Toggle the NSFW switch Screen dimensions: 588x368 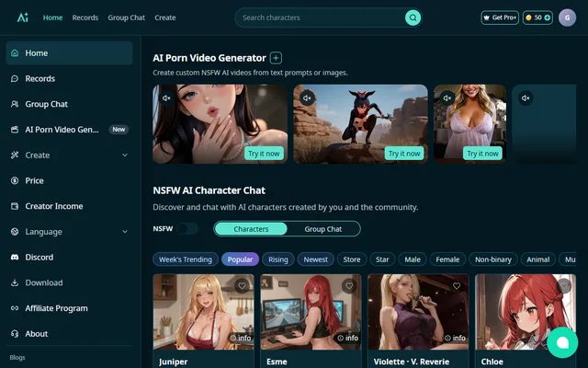pos(187,229)
